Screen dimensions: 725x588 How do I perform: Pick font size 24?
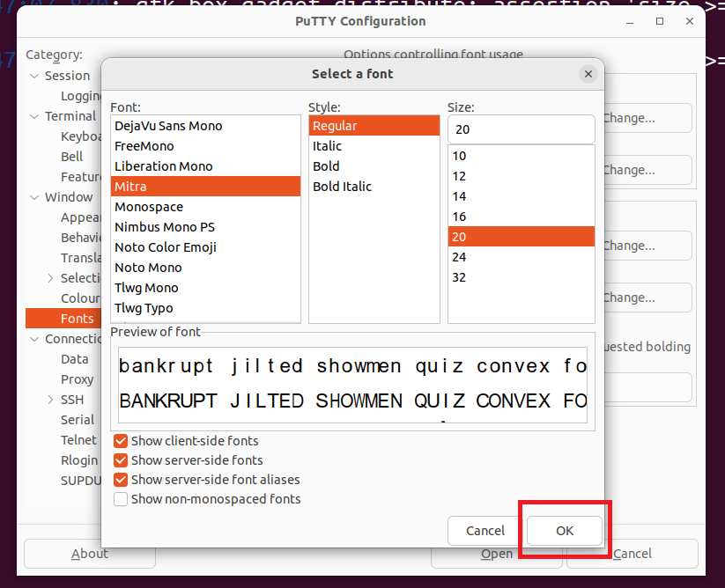(x=522, y=257)
